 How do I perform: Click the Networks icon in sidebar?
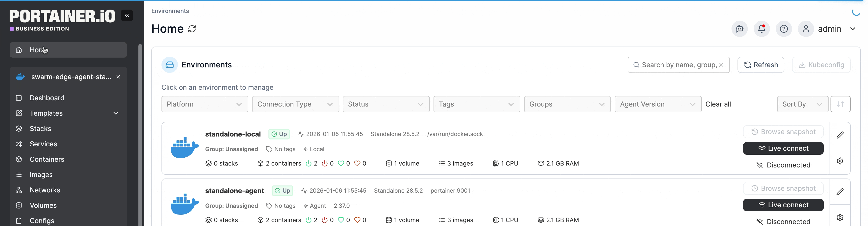tap(19, 190)
